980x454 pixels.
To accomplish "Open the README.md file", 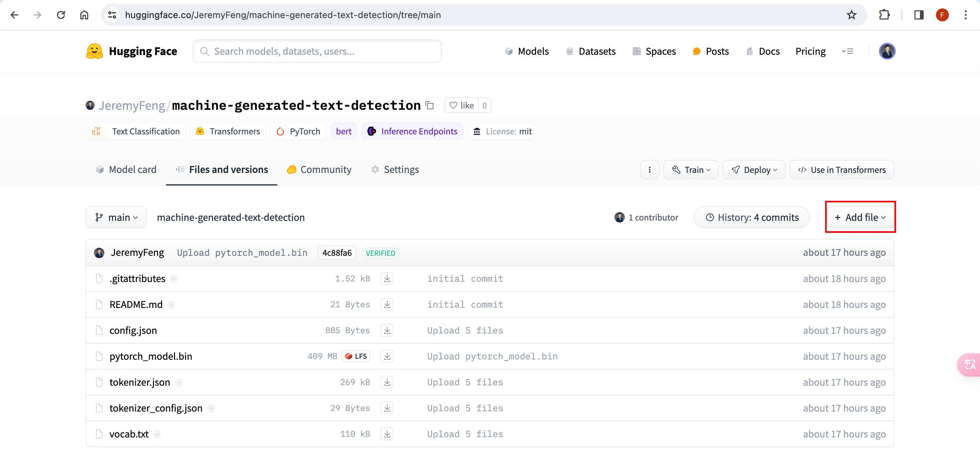I will pyautogui.click(x=136, y=305).
